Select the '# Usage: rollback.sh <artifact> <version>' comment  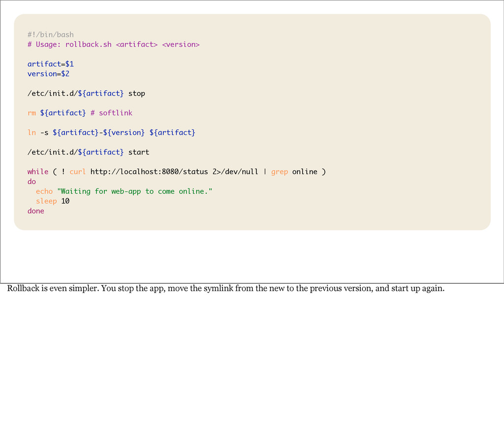click(114, 44)
